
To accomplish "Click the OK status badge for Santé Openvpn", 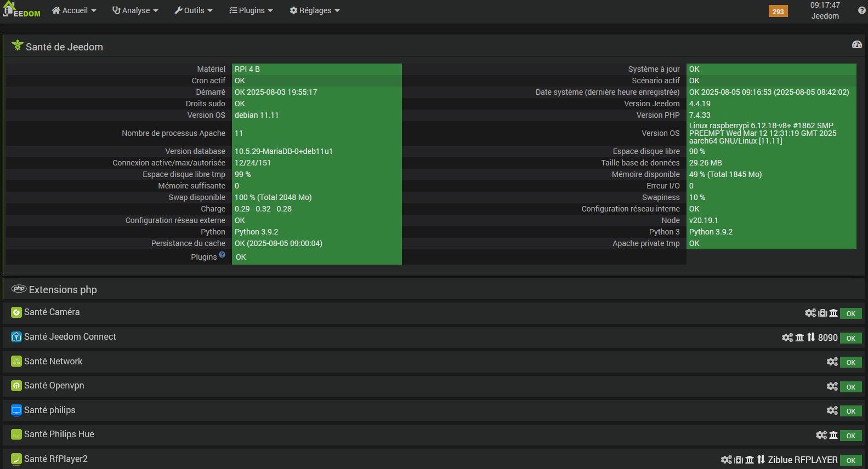I will point(850,387).
